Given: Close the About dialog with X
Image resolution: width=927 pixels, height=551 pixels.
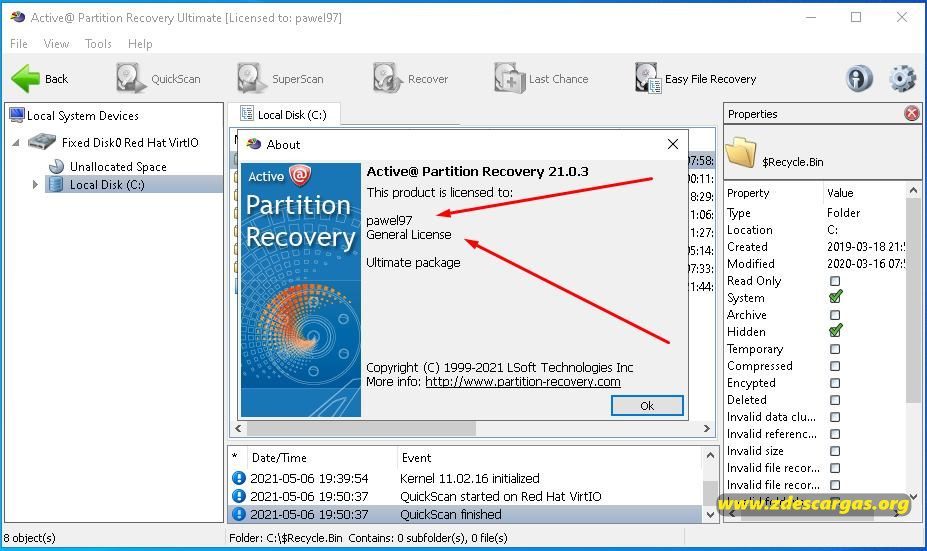Looking at the screenshot, I should (673, 144).
